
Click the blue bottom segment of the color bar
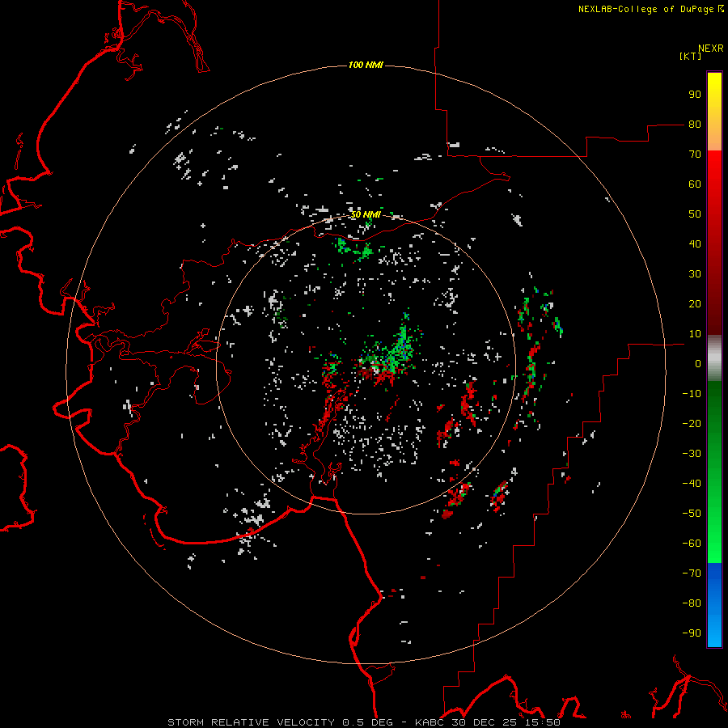click(x=714, y=604)
